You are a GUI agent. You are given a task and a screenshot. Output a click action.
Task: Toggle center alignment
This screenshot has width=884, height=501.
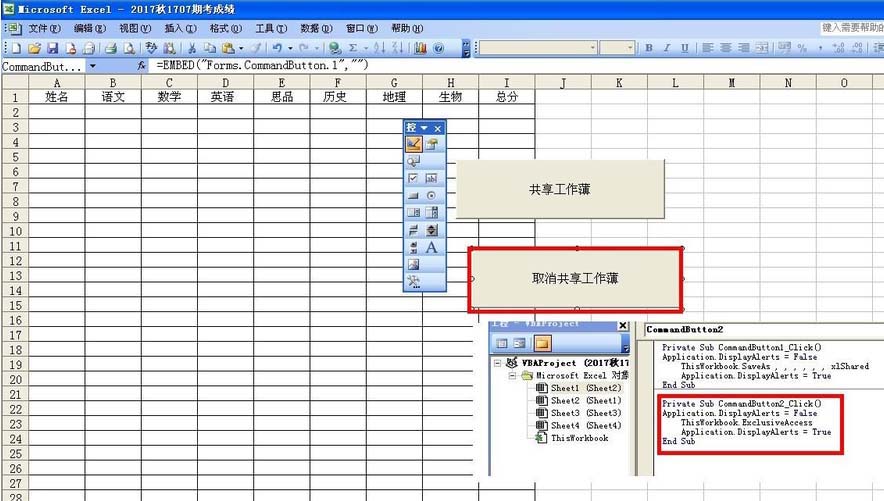[x=726, y=48]
